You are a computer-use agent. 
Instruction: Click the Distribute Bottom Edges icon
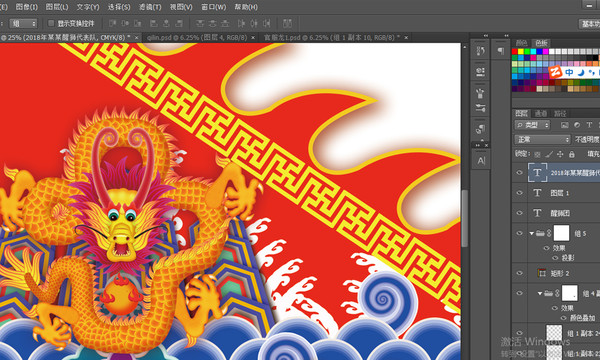pyautogui.click(x=225, y=23)
